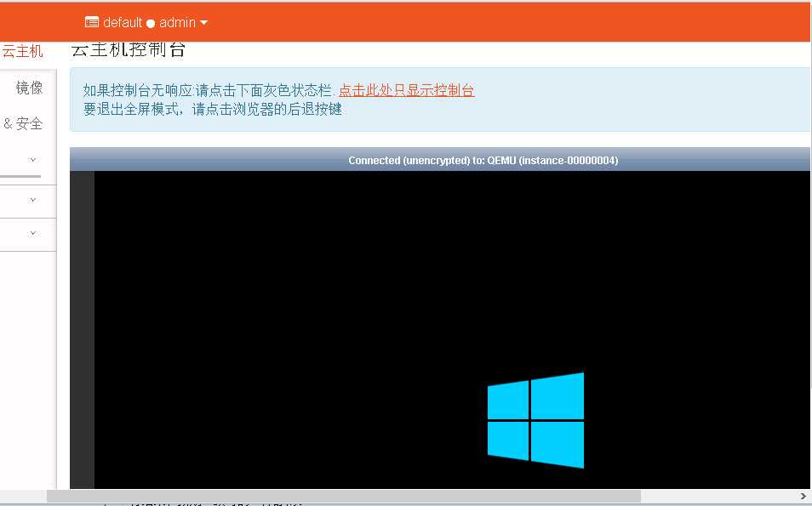Image resolution: width=812 pixels, height=506 pixels.
Task: Click the project list icon beside default
Action: coord(92,22)
